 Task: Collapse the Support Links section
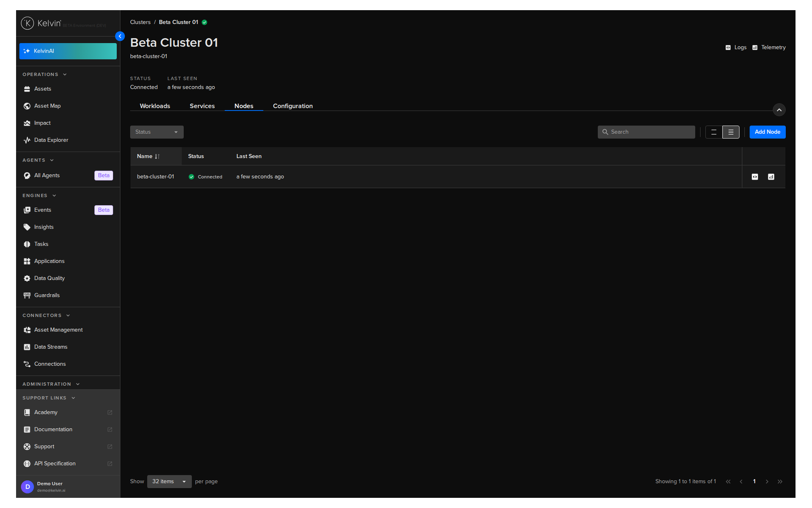(49, 398)
